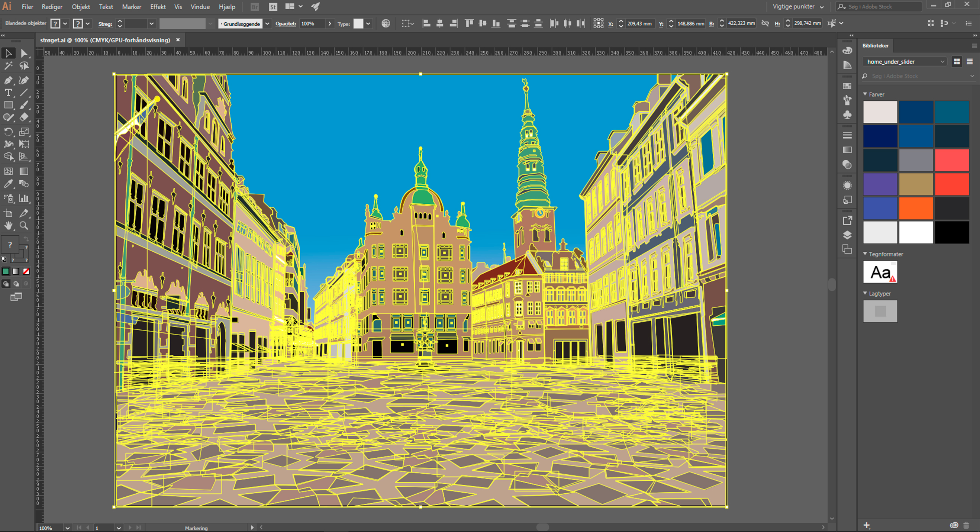This screenshot has height=532, width=980.
Task: Set fill mode to None
Action: click(x=26, y=271)
